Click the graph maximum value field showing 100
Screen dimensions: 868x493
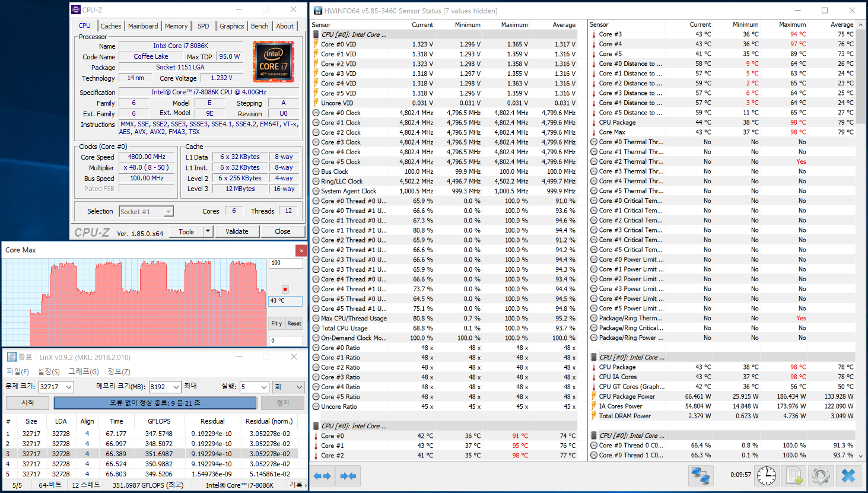click(x=285, y=263)
